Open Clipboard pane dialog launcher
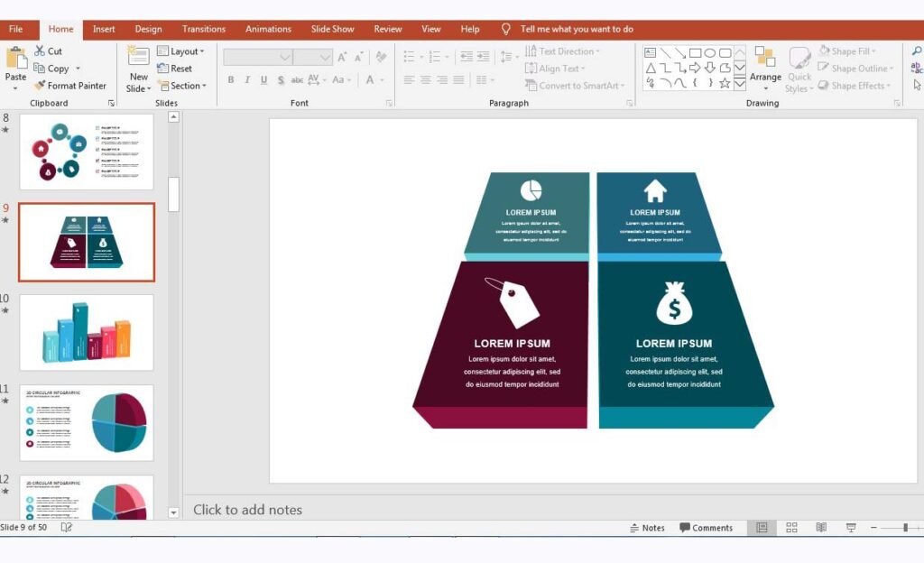The height and width of the screenshot is (563, 924). 111,103
